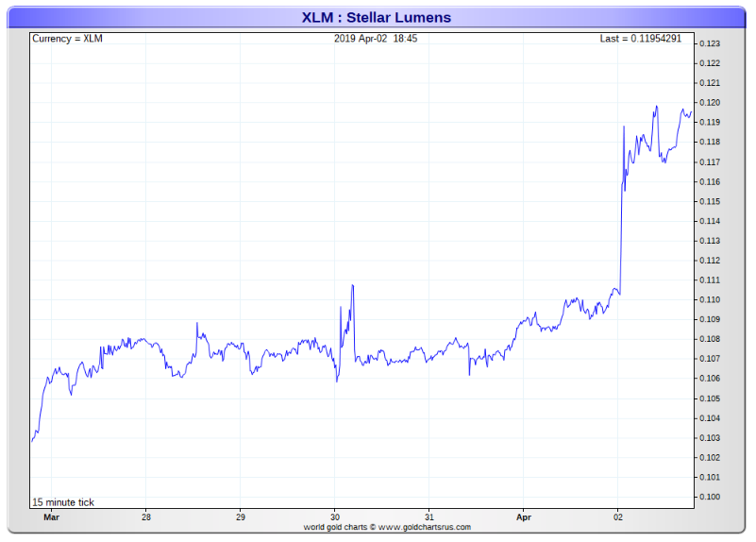This screenshot has width=756, height=542.
Task: Click the 30 date axis marker
Action: pyautogui.click(x=334, y=517)
